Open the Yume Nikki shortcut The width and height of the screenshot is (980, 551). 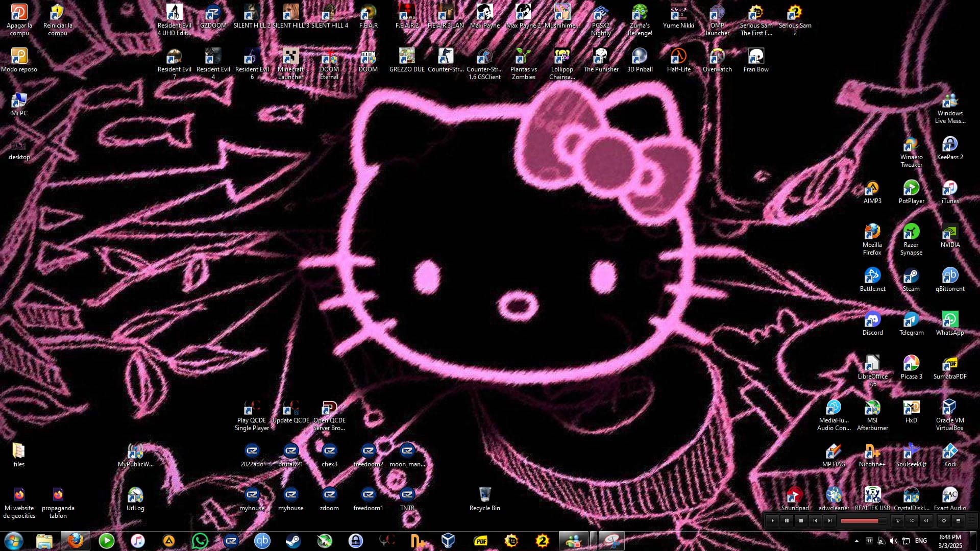678,16
